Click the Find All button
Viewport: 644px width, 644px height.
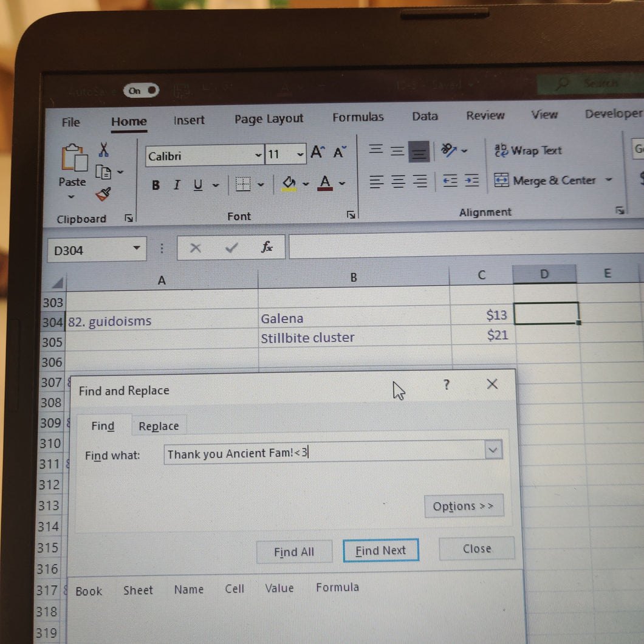tap(294, 552)
